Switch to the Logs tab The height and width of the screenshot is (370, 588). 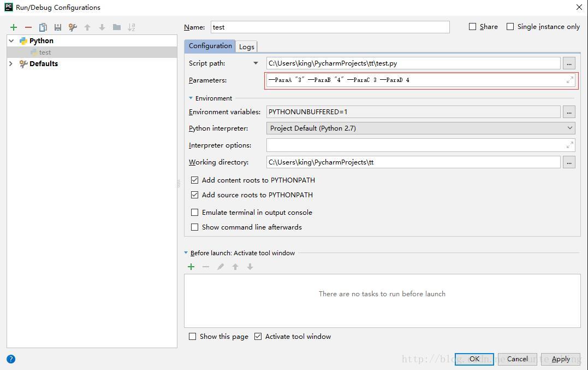pyautogui.click(x=246, y=46)
